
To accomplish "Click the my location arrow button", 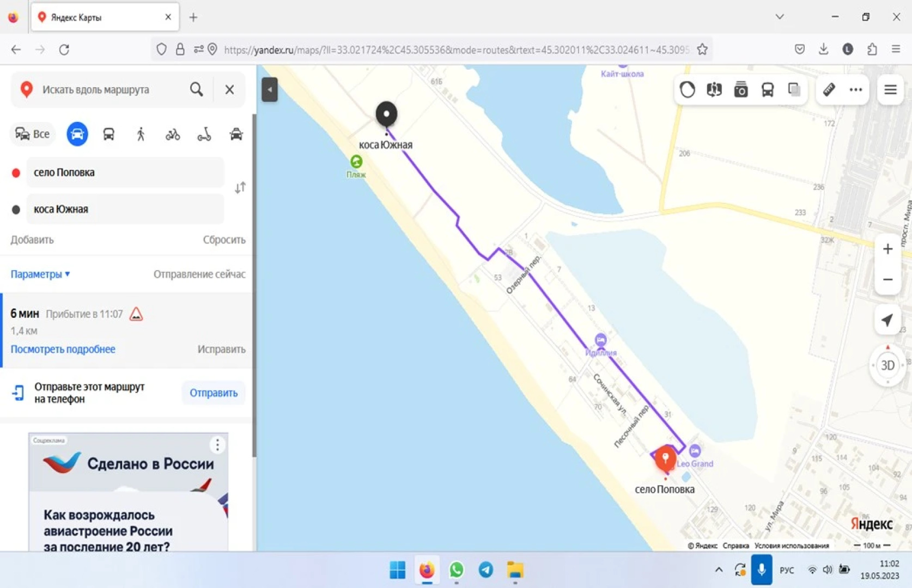I will (887, 320).
